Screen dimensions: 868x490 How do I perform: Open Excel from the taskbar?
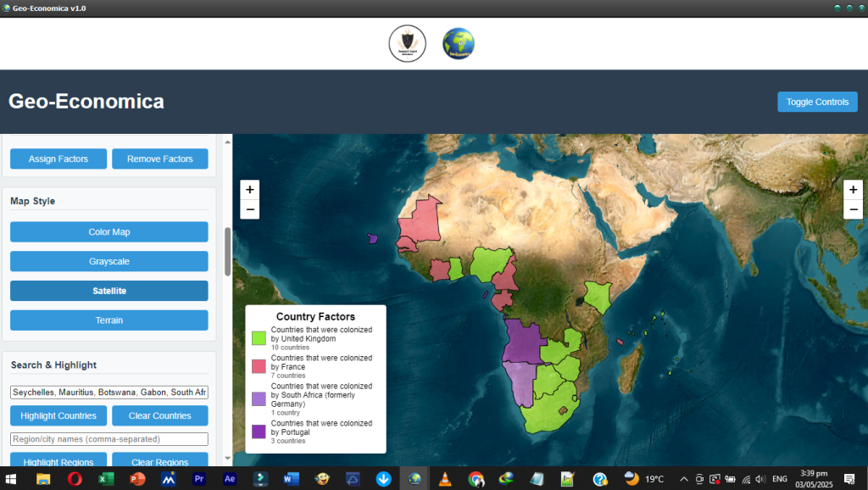[x=106, y=479]
